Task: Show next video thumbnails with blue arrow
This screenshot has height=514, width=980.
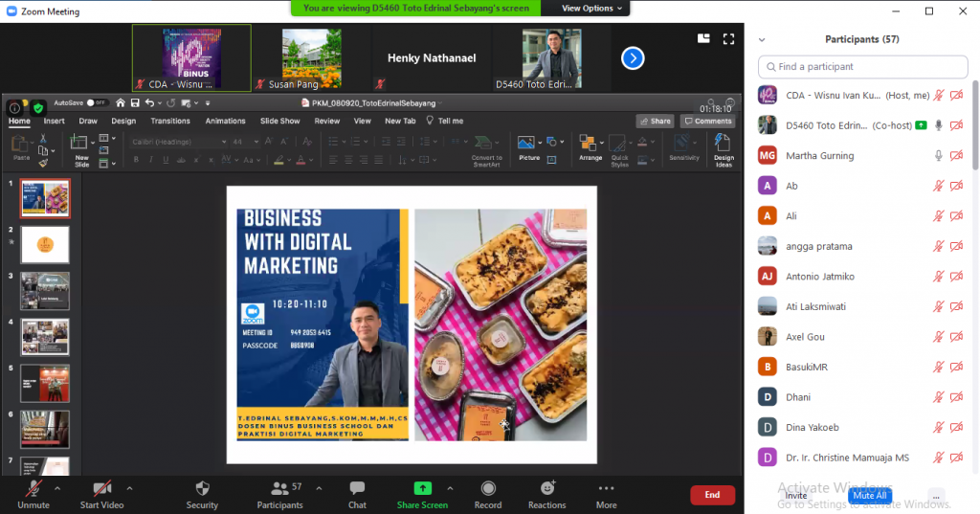Action: pos(633,58)
